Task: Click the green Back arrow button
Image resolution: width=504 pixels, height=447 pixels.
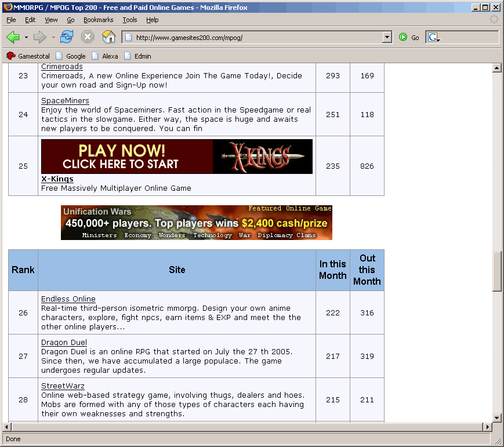Action: point(13,37)
